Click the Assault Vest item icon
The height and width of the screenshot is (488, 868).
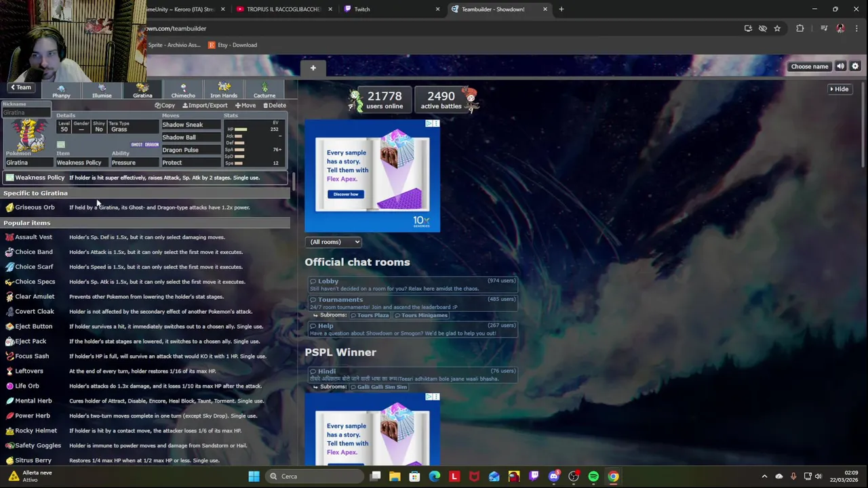(9, 237)
